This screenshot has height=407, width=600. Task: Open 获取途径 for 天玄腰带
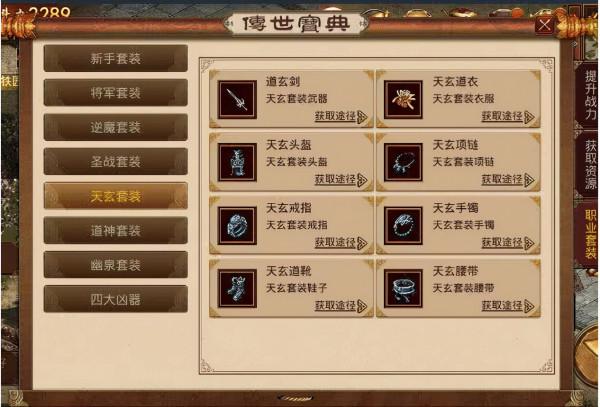[x=507, y=306]
